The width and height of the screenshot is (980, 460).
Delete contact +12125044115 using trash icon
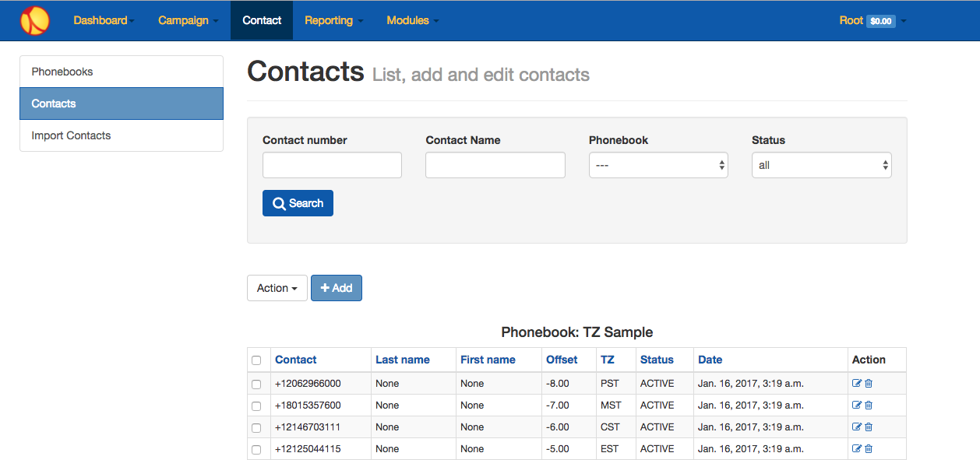869,449
